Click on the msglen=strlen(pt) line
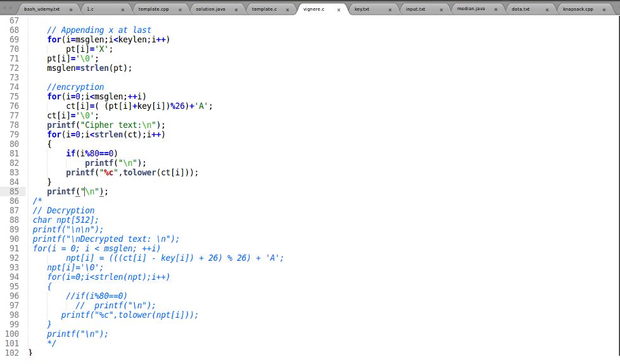Image resolution: width=620 pixels, height=364 pixels. [89, 68]
